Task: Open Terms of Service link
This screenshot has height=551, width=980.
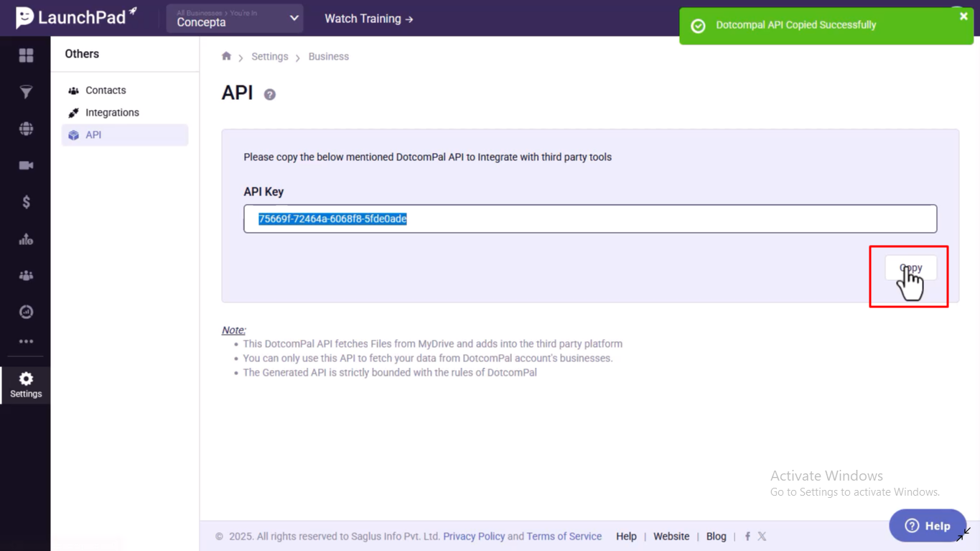Action: click(x=564, y=537)
